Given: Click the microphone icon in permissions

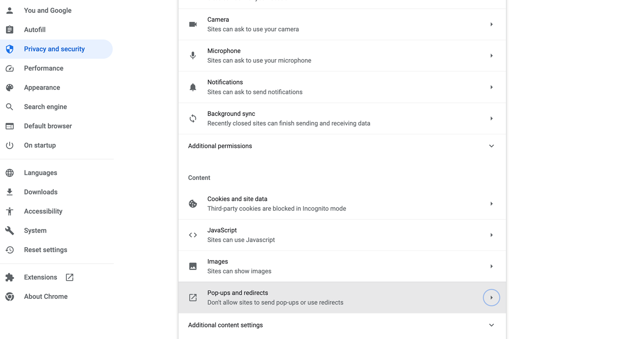Looking at the screenshot, I should (x=193, y=56).
